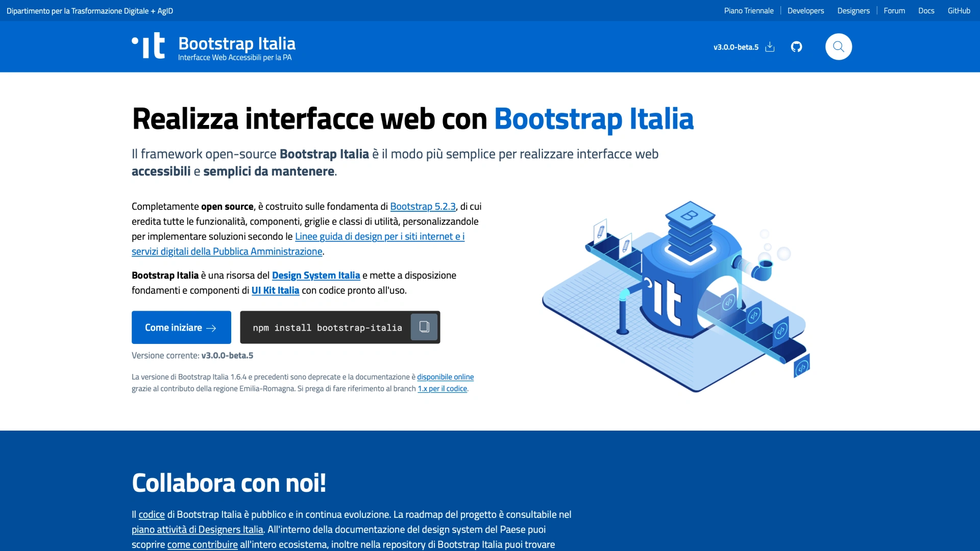Open the 1.x per il codice link
Image resolution: width=980 pixels, height=551 pixels.
click(x=442, y=389)
